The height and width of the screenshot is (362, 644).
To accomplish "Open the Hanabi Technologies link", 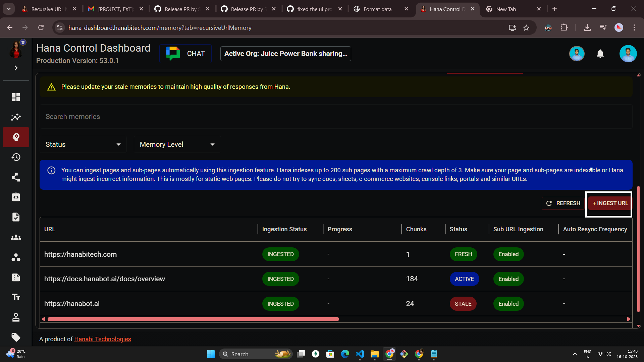I will coord(102,339).
